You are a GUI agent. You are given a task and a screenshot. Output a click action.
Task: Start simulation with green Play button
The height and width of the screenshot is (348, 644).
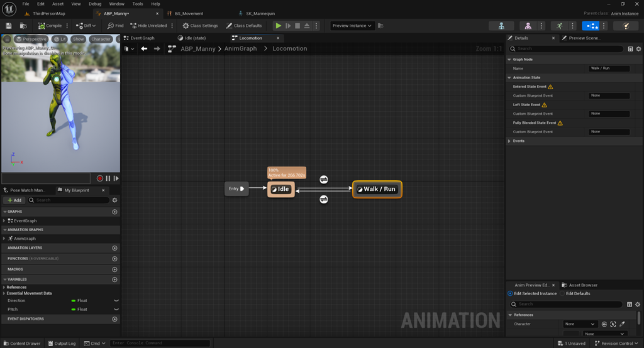point(279,26)
